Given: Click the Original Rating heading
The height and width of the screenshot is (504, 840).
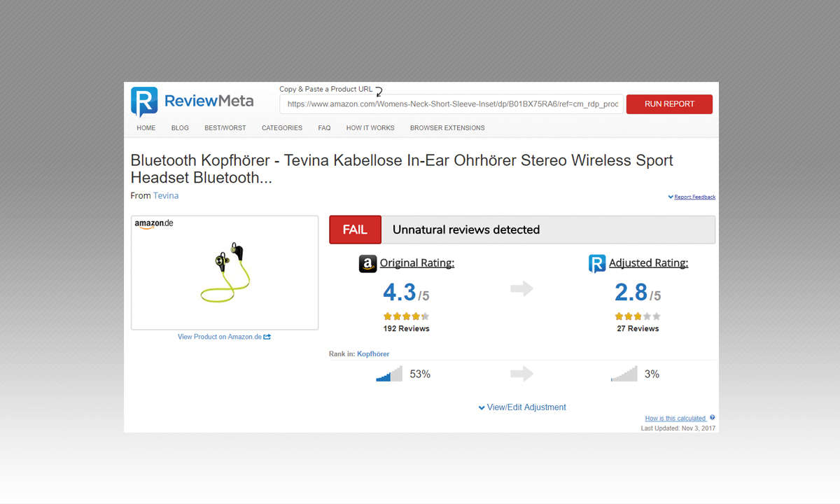Looking at the screenshot, I should point(417,263).
